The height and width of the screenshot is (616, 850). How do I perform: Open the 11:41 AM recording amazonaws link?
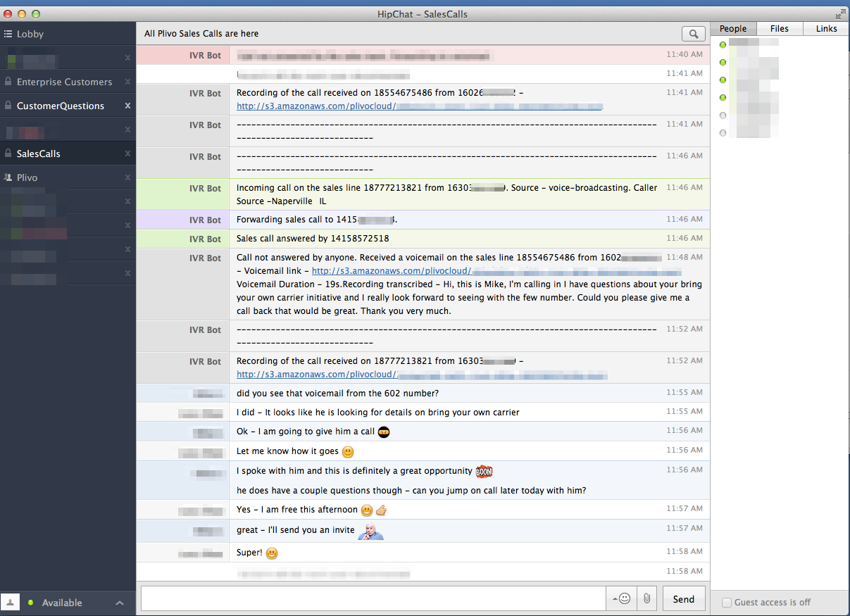pos(420,106)
